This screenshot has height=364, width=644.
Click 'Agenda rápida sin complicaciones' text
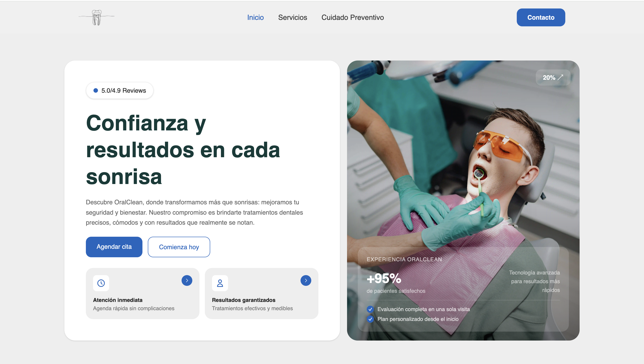[134, 308]
